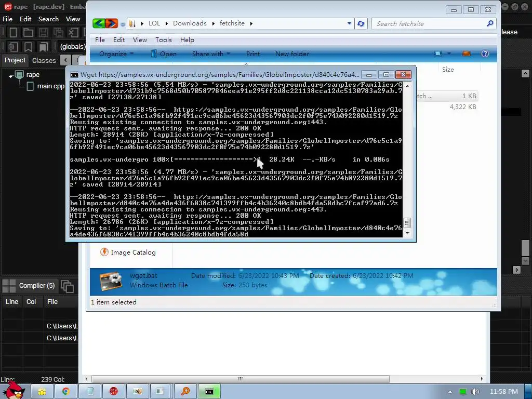Click the Save All icon in Dev-C++

point(58,33)
